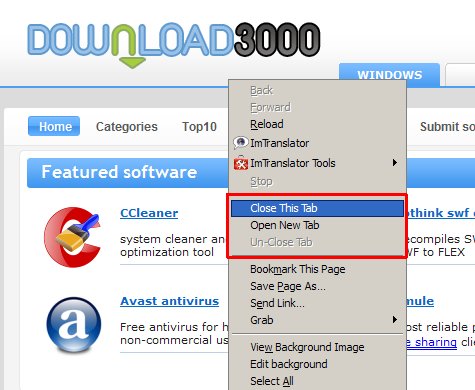475x390 pixels.
Task: Select Save Page As… entry
Action: (318, 286)
